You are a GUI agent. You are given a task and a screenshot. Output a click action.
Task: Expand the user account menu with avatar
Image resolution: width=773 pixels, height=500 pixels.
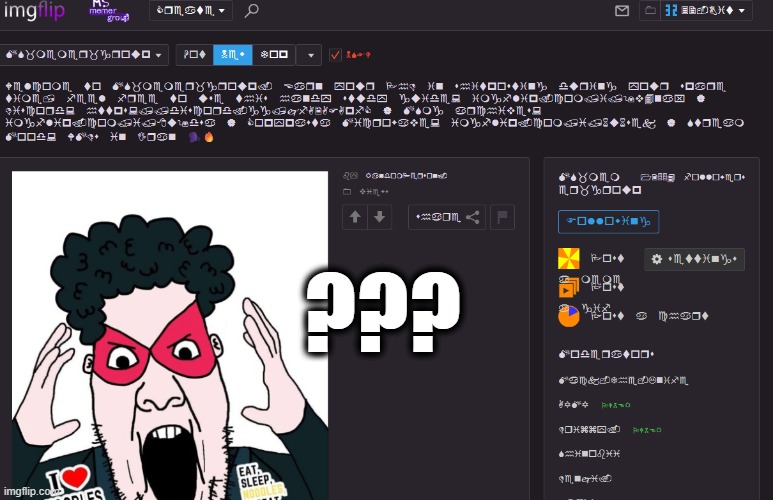tap(705, 10)
